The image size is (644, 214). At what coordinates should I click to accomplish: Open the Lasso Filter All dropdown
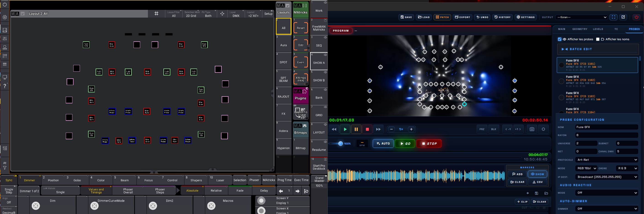click(x=174, y=14)
